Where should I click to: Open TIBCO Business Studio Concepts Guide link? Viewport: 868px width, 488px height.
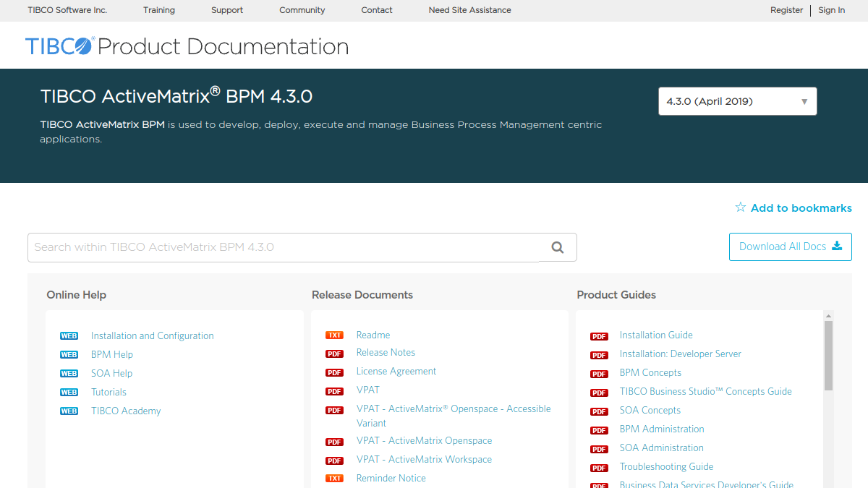pyautogui.click(x=706, y=391)
